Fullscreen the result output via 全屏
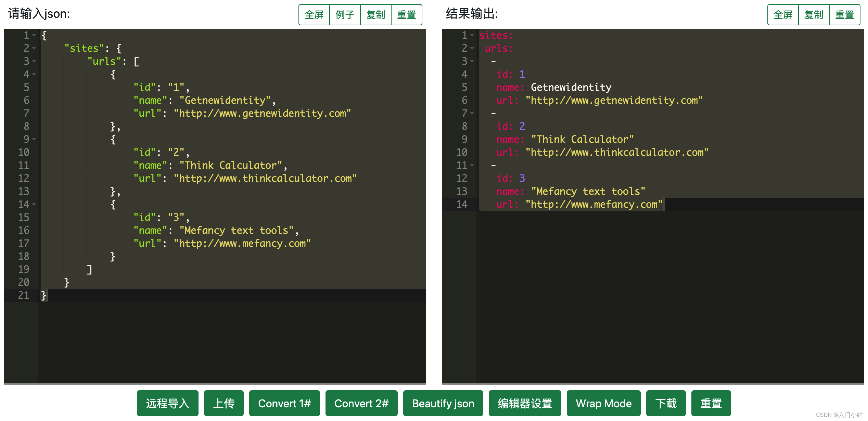Screen dimensions: 868x421 (782, 15)
